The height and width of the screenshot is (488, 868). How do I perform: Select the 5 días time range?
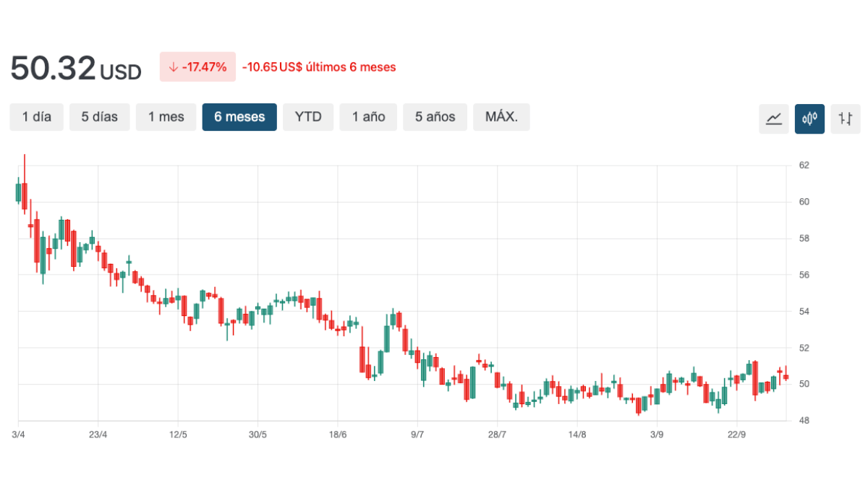pos(99,117)
